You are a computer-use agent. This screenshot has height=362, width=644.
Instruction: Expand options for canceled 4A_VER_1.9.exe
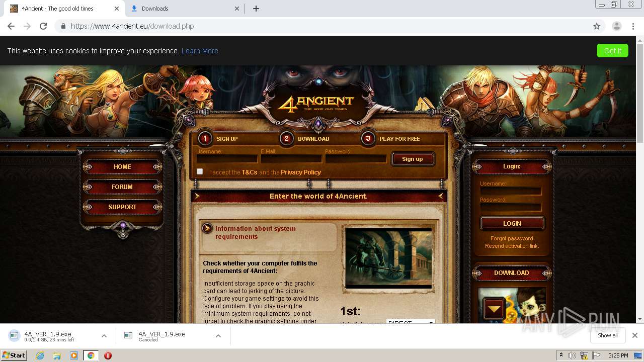218,336
